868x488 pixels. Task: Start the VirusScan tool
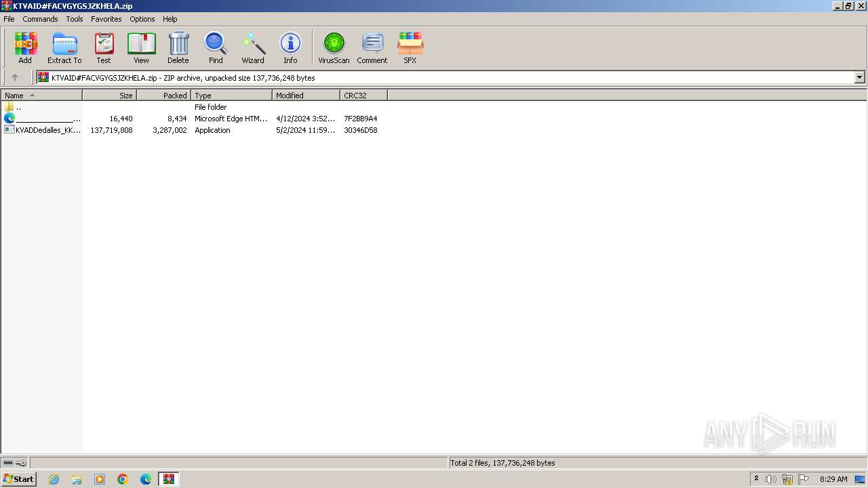tap(334, 47)
